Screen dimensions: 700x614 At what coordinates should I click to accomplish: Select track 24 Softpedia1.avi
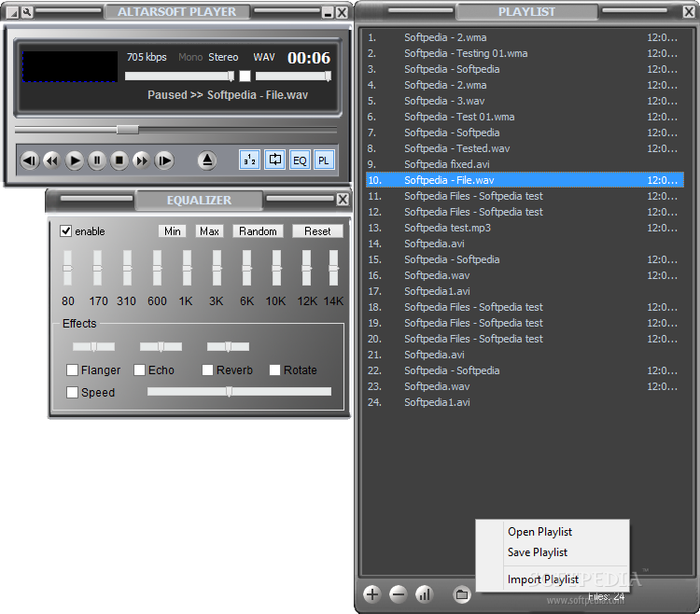[525, 402]
